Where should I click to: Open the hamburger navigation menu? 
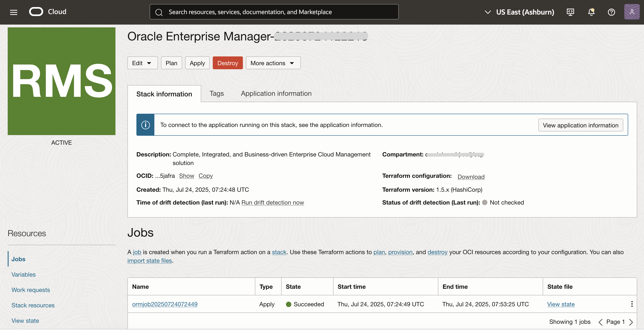tap(13, 12)
